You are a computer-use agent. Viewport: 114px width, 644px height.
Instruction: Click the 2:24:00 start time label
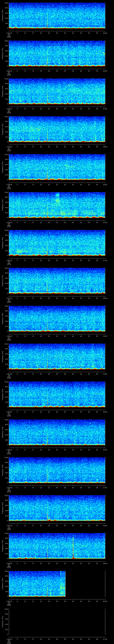tap(9, 33)
